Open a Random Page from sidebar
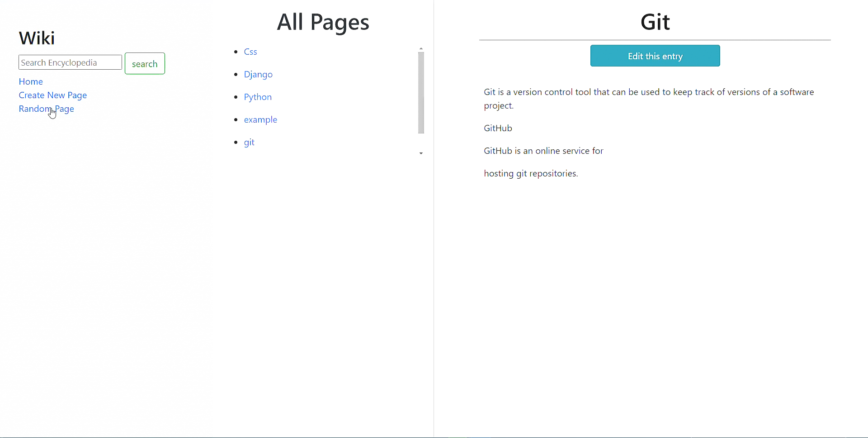Image resolution: width=868 pixels, height=438 pixels. (46, 109)
